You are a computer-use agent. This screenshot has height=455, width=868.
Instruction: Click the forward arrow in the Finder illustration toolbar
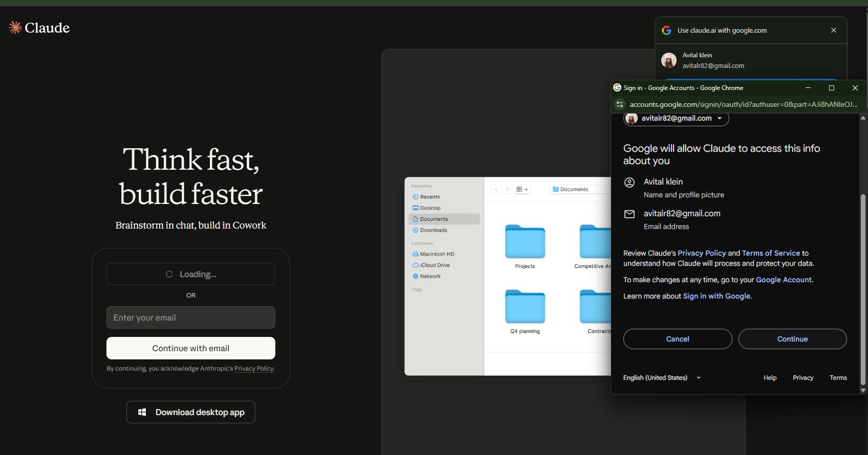point(507,189)
